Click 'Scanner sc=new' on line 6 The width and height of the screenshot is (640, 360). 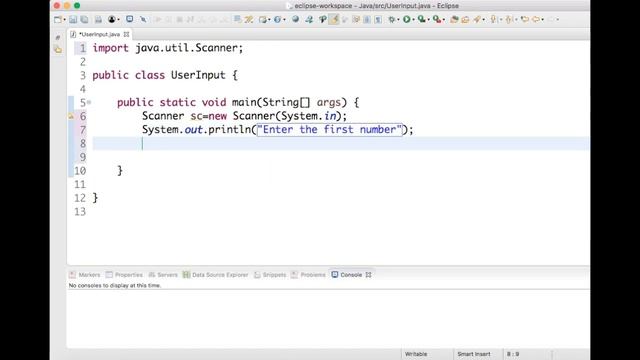coord(184,116)
